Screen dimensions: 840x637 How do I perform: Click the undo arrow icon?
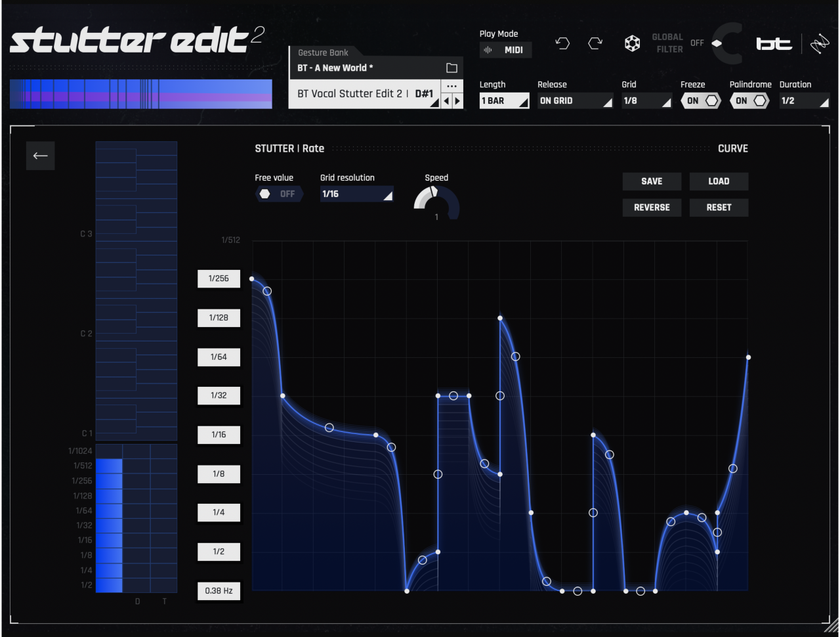coord(562,43)
